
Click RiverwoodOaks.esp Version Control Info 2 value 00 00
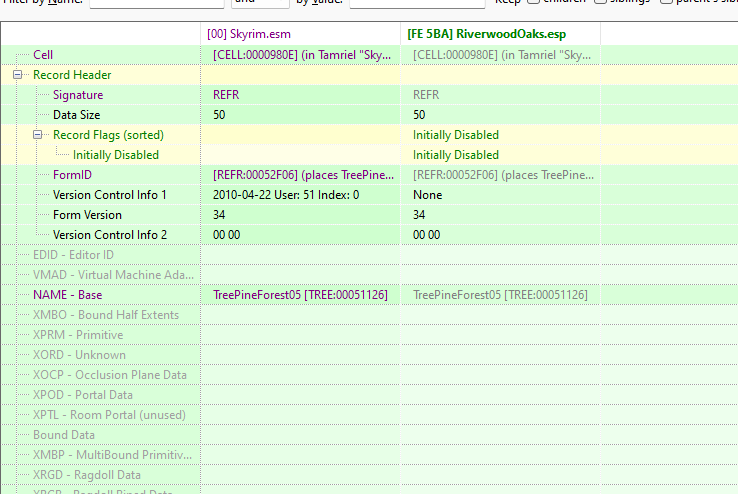point(501,235)
